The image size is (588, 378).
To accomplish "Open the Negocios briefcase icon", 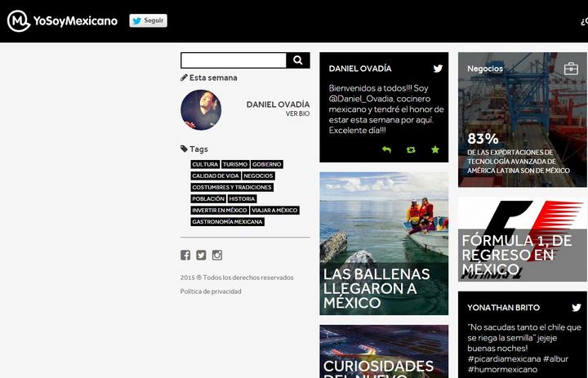I will (x=571, y=69).
